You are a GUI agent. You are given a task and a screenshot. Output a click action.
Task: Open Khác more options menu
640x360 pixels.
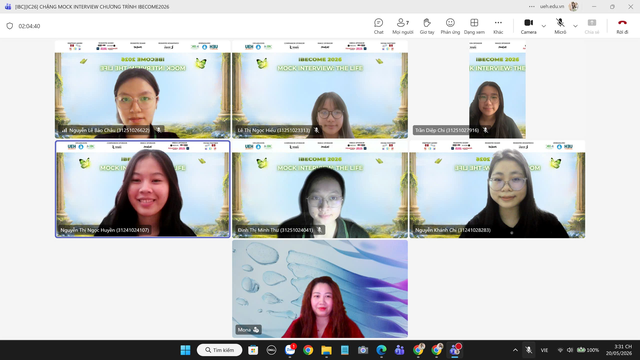498,26
